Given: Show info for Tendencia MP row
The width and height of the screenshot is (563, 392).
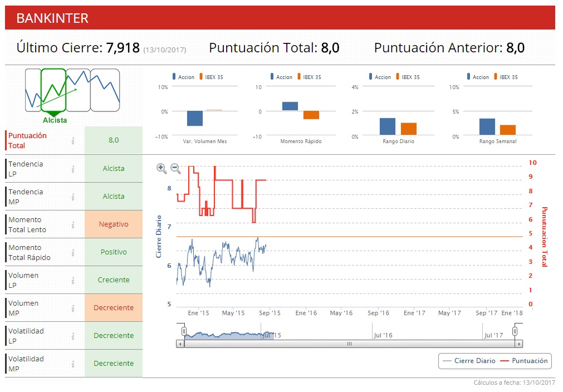Looking at the screenshot, I should 73,197.
